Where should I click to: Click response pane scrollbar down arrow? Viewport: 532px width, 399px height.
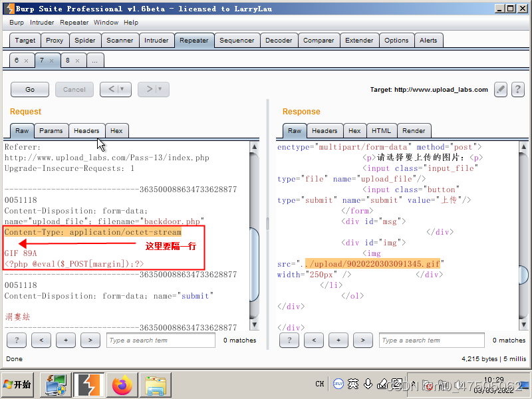tap(524, 325)
